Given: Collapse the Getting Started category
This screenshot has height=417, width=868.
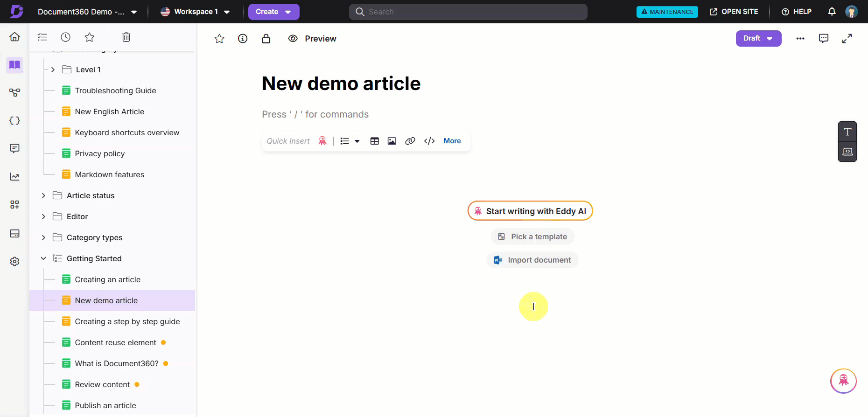Looking at the screenshot, I should (x=43, y=258).
